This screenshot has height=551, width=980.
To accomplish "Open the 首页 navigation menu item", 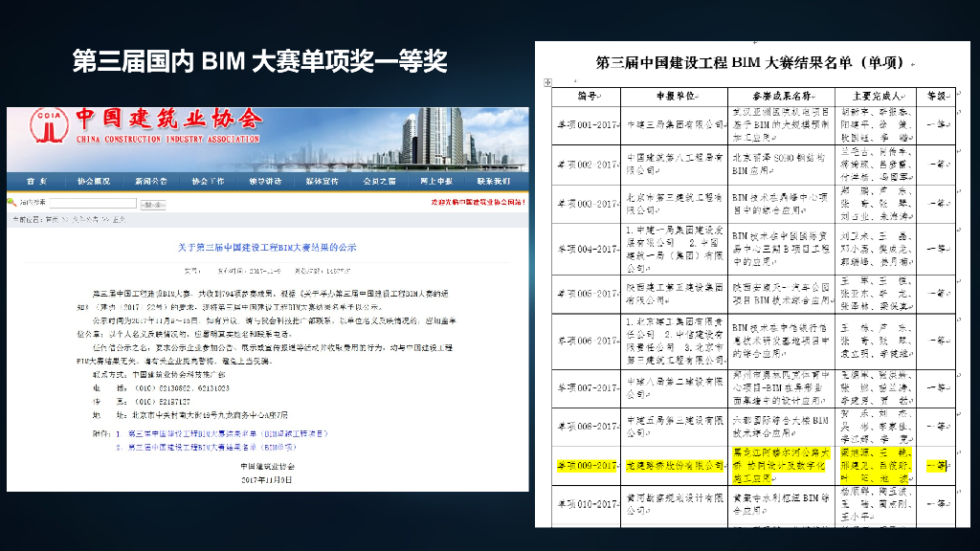I will click(37, 181).
